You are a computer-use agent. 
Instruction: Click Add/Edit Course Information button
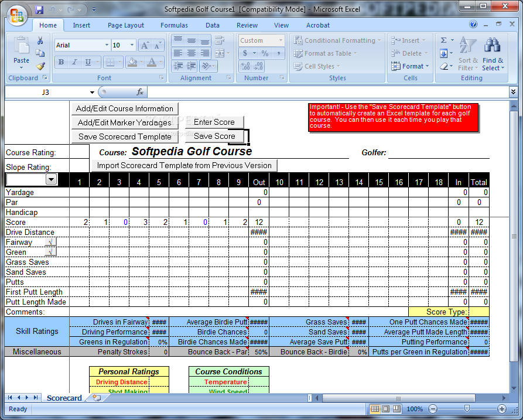[125, 109]
